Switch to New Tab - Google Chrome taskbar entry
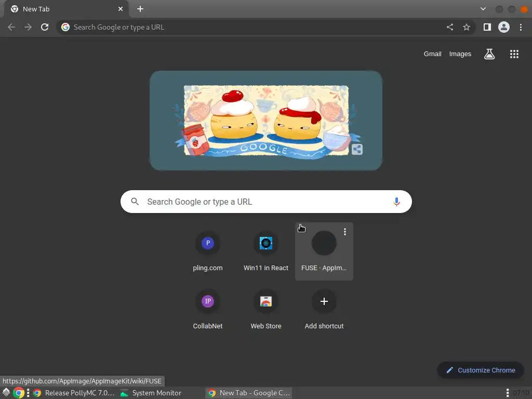 [249, 393]
